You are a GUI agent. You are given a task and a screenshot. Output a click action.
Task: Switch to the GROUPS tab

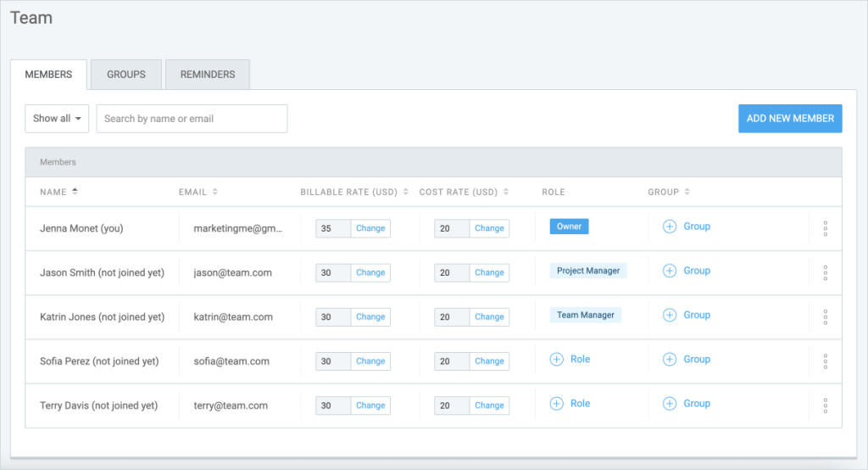tap(126, 75)
